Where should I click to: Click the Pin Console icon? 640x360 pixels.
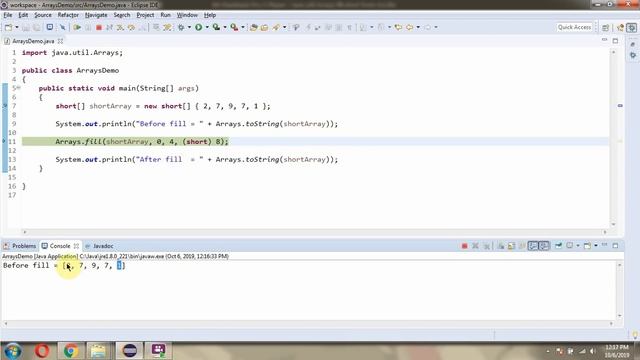(x=558, y=246)
